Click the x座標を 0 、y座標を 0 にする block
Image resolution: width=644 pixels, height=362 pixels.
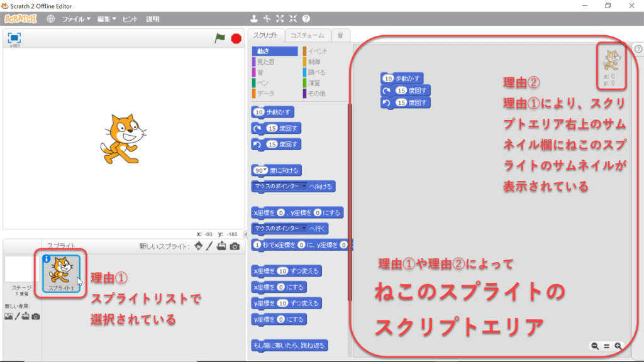pos(297,212)
